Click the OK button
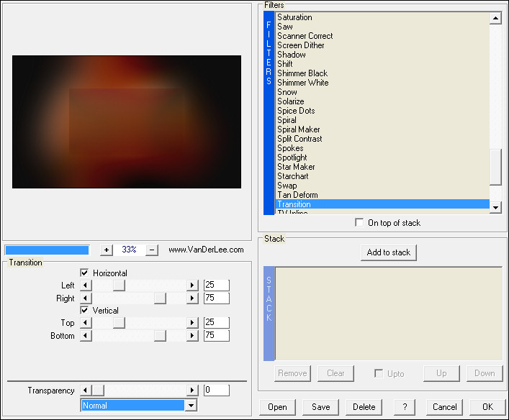This screenshot has height=420, width=509. click(x=487, y=407)
